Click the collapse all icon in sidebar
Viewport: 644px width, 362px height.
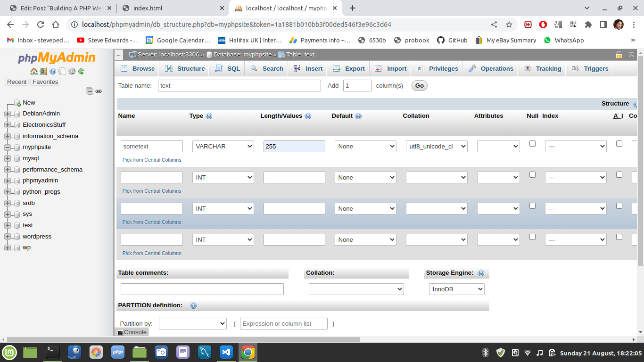coord(90,91)
